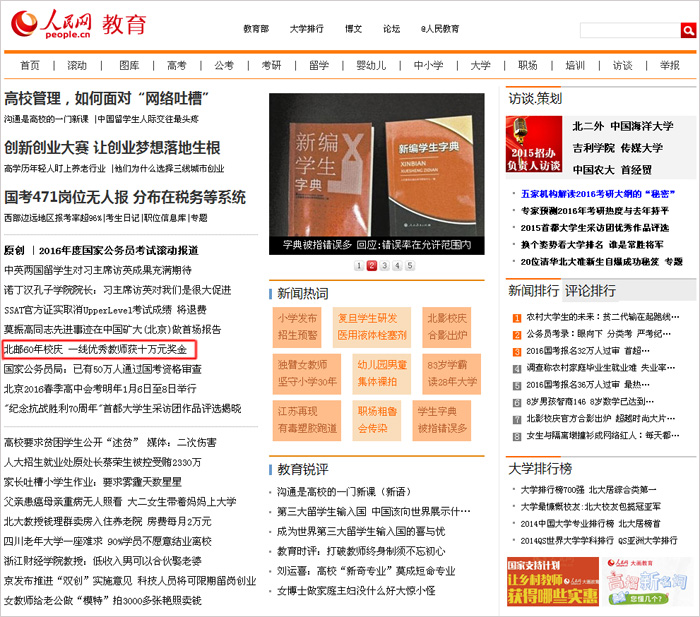Go to slideshow page 1
This screenshot has width=700, height=617.
pos(359,266)
